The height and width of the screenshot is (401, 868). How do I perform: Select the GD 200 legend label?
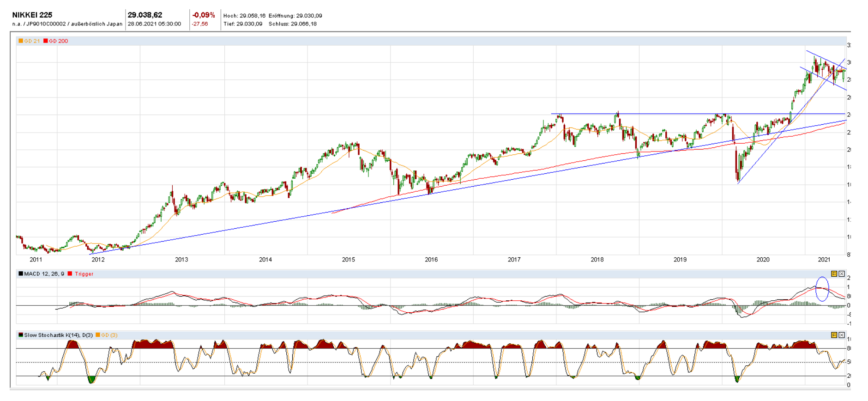tap(59, 41)
